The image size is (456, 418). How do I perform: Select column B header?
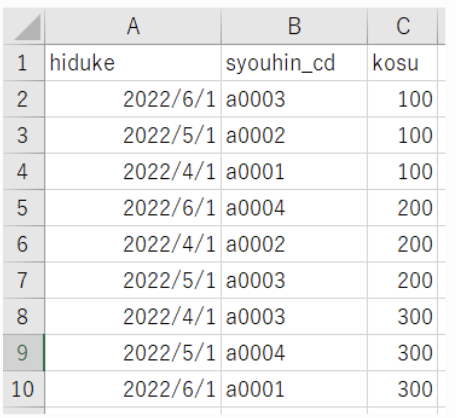coord(294,26)
